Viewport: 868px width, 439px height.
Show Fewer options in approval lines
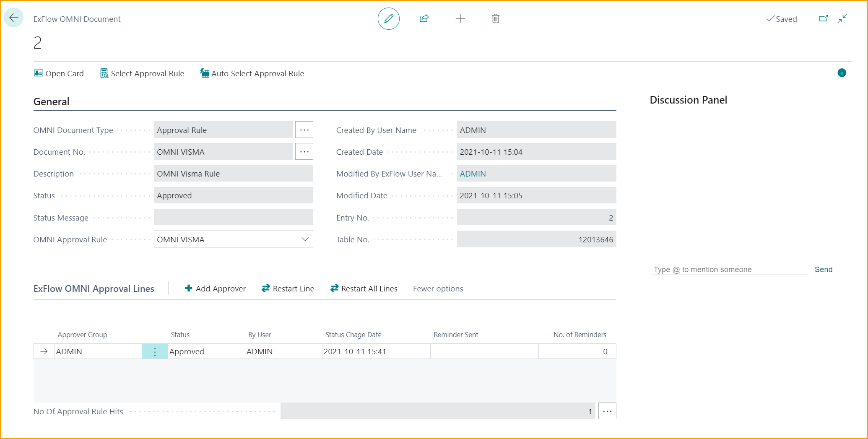[x=438, y=288]
